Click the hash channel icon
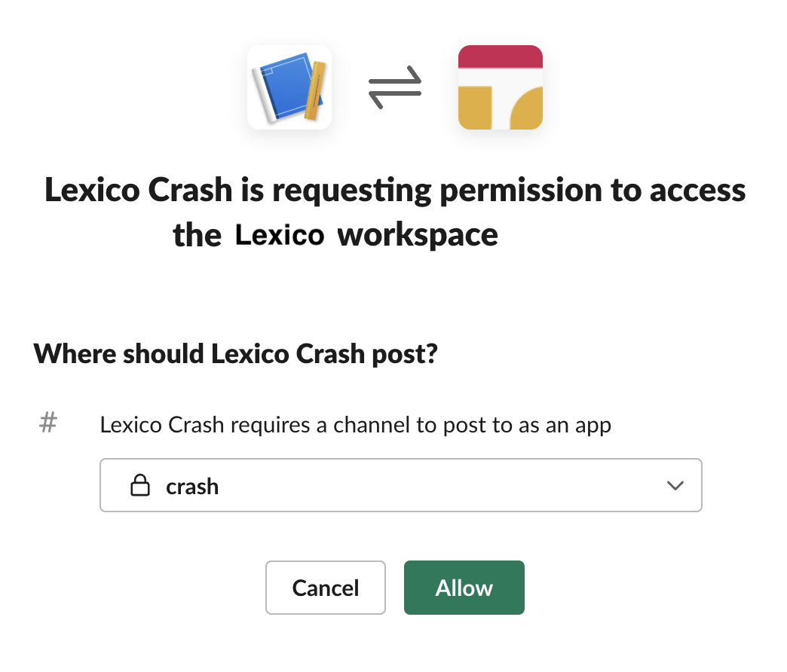This screenshot has height=672, width=787. click(47, 424)
